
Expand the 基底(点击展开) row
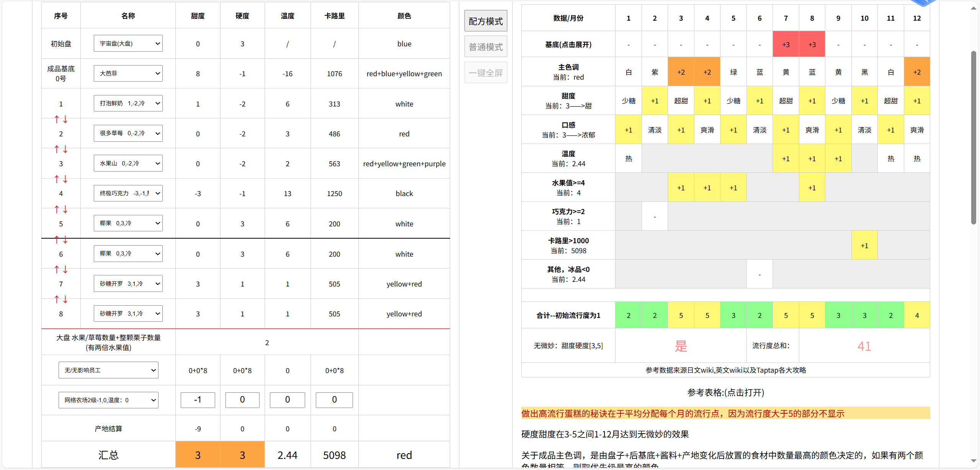point(568,44)
